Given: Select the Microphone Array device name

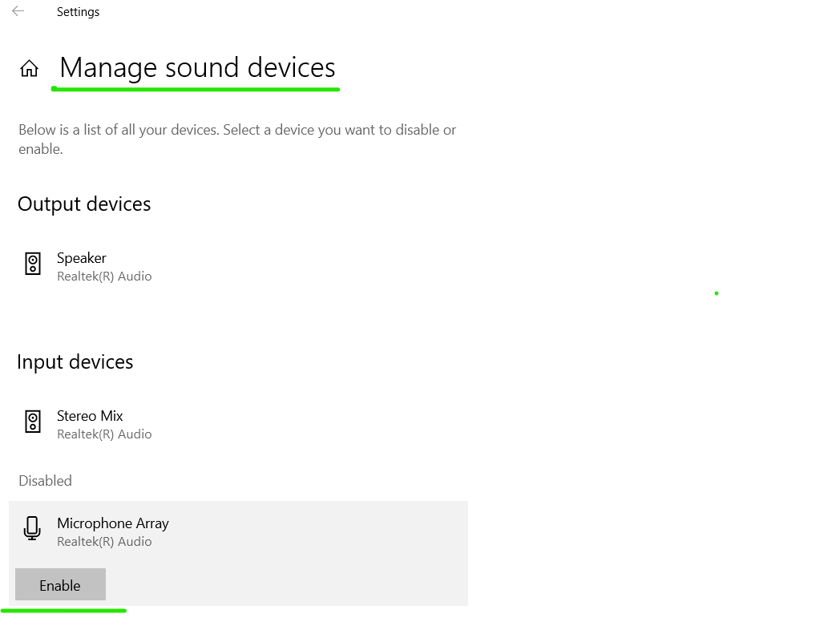Looking at the screenshot, I should 113,523.
